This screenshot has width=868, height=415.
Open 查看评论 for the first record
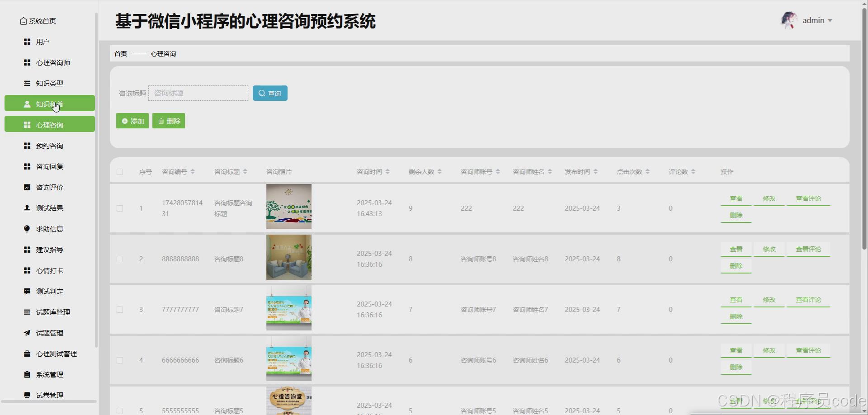tap(808, 198)
